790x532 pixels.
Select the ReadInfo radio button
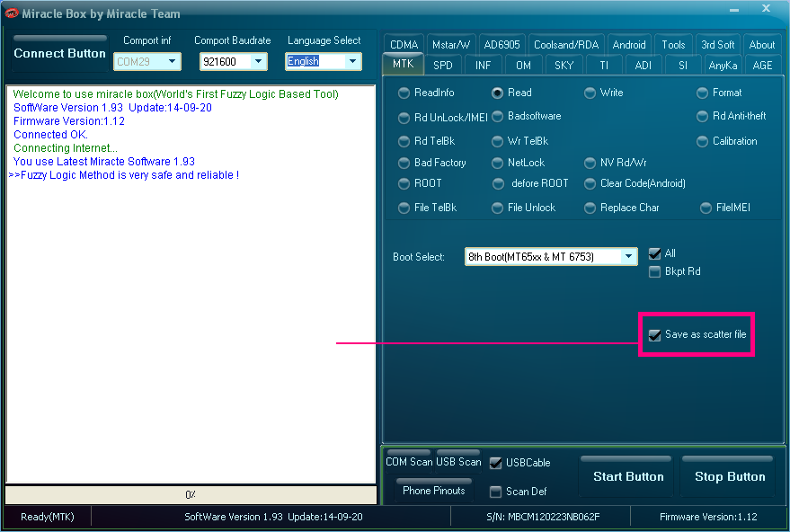[404, 93]
